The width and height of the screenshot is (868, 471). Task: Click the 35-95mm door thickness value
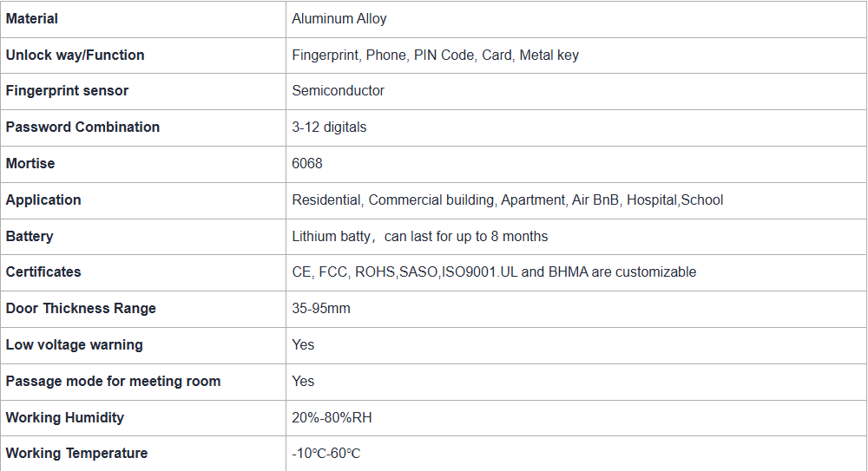pos(321,308)
